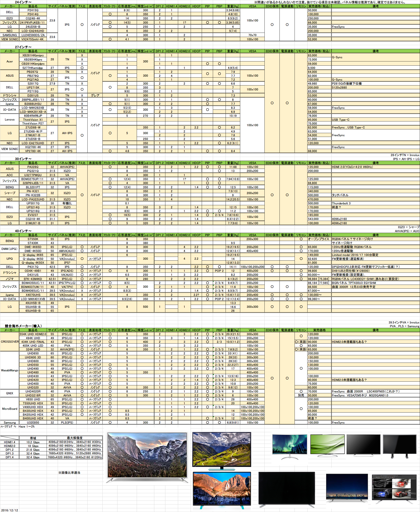Click the '※画像比率適当' note

coord(69,473)
